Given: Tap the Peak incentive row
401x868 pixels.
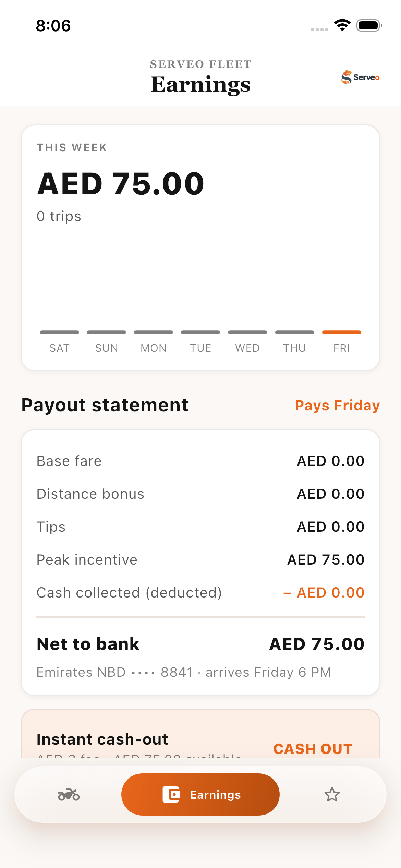Looking at the screenshot, I should (200, 559).
